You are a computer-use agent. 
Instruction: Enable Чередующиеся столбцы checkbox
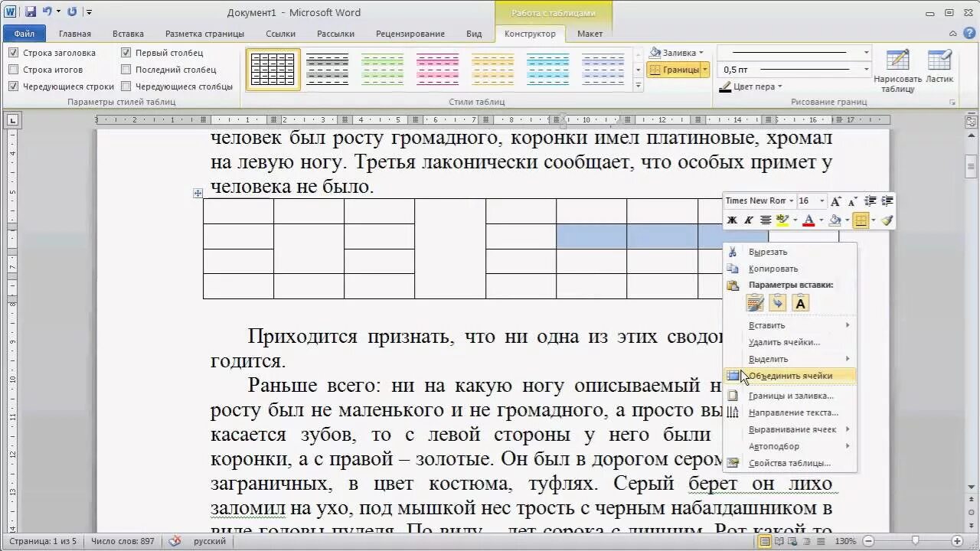(x=126, y=86)
